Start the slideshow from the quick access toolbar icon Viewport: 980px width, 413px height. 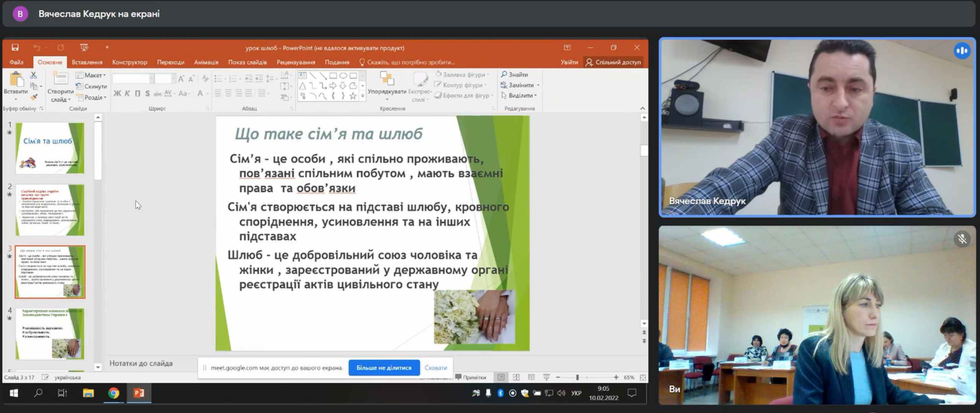point(84,47)
